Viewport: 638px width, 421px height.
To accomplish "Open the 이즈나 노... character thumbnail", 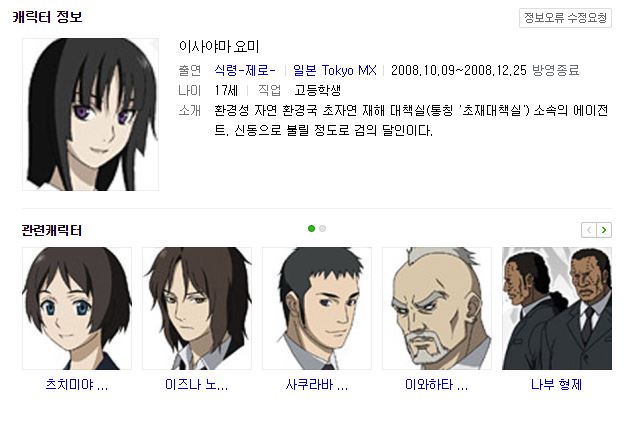I will tap(197, 308).
